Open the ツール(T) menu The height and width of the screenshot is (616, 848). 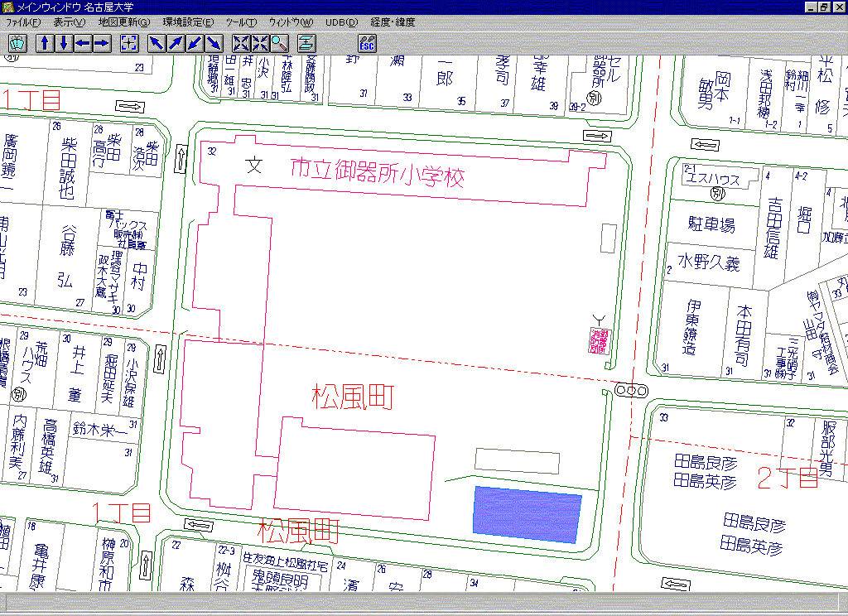coord(242,22)
